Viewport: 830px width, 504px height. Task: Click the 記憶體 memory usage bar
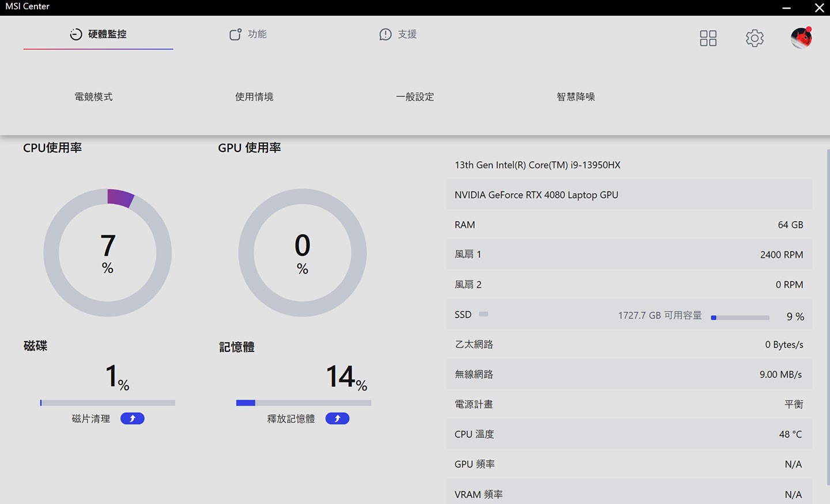coord(303,403)
